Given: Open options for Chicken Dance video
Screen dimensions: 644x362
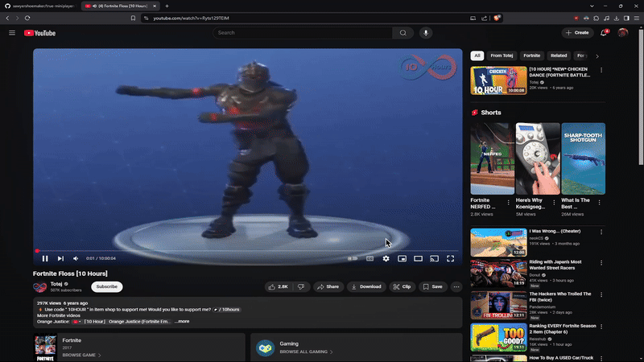Looking at the screenshot, I should (601, 70).
